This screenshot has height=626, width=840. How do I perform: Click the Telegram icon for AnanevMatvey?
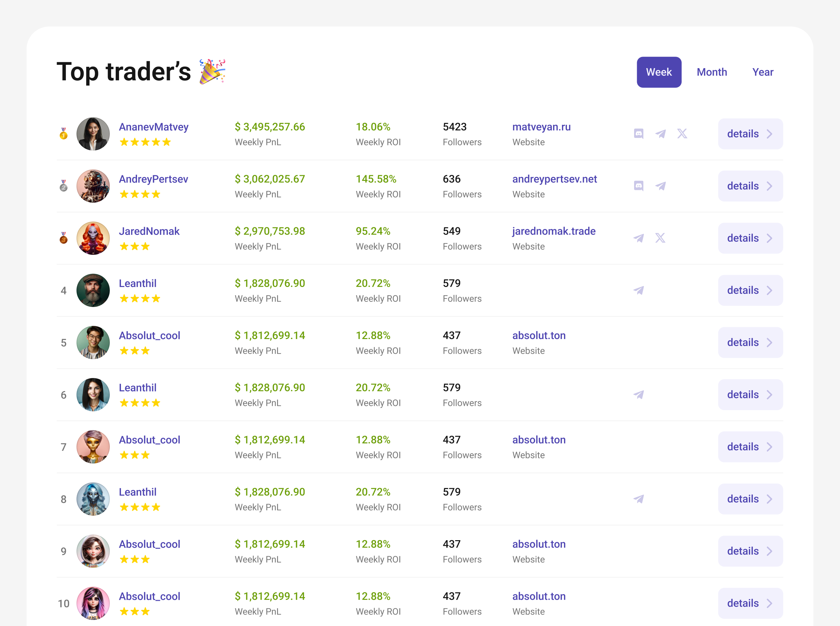[661, 134]
